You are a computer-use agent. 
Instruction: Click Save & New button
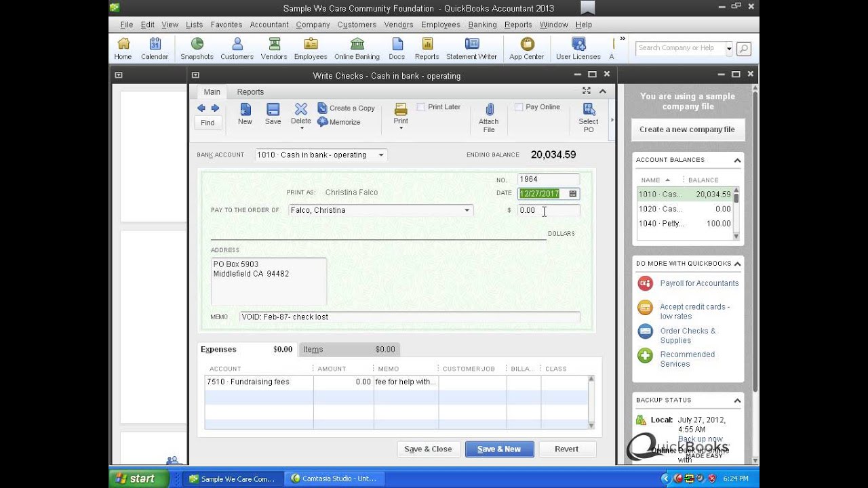(499, 449)
